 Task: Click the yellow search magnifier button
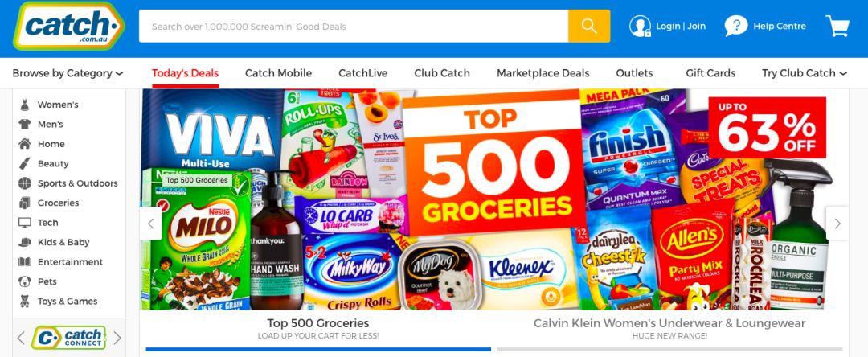pyautogui.click(x=589, y=26)
